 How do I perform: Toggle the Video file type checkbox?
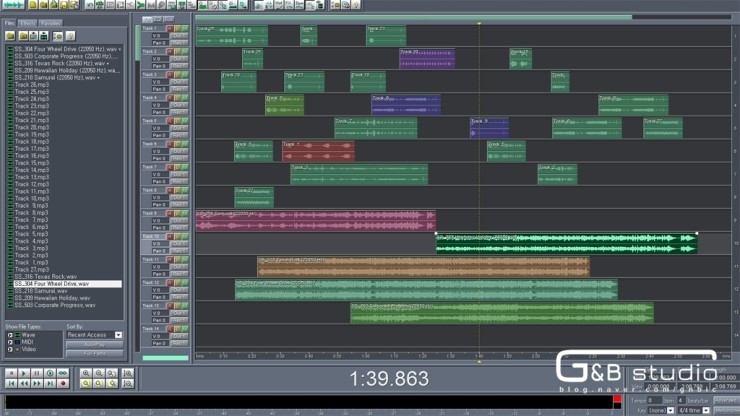click(x=11, y=349)
